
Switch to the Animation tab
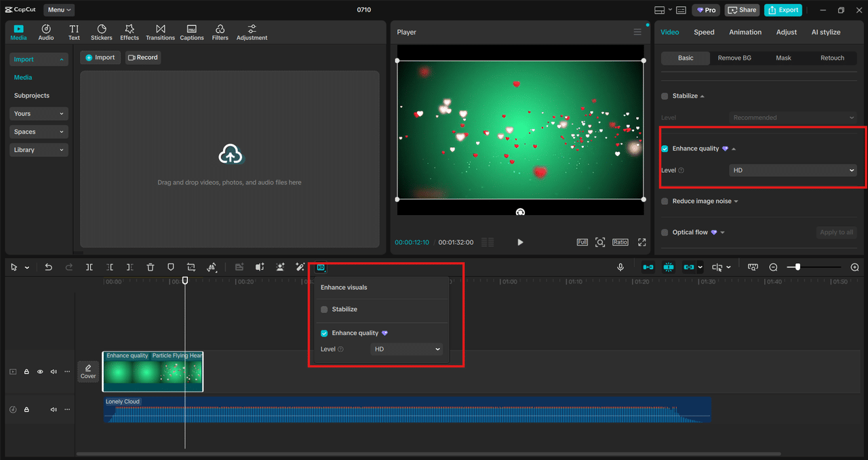[745, 32]
